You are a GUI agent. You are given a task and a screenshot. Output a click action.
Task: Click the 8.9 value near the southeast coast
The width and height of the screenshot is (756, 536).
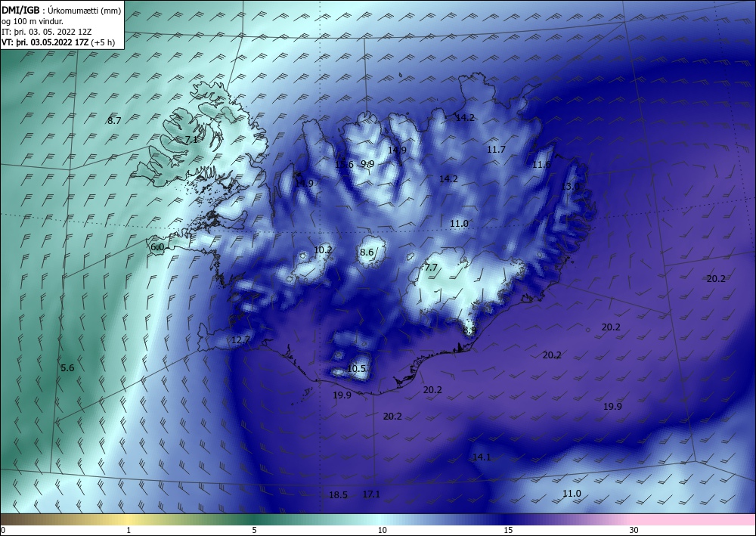click(469, 330)
